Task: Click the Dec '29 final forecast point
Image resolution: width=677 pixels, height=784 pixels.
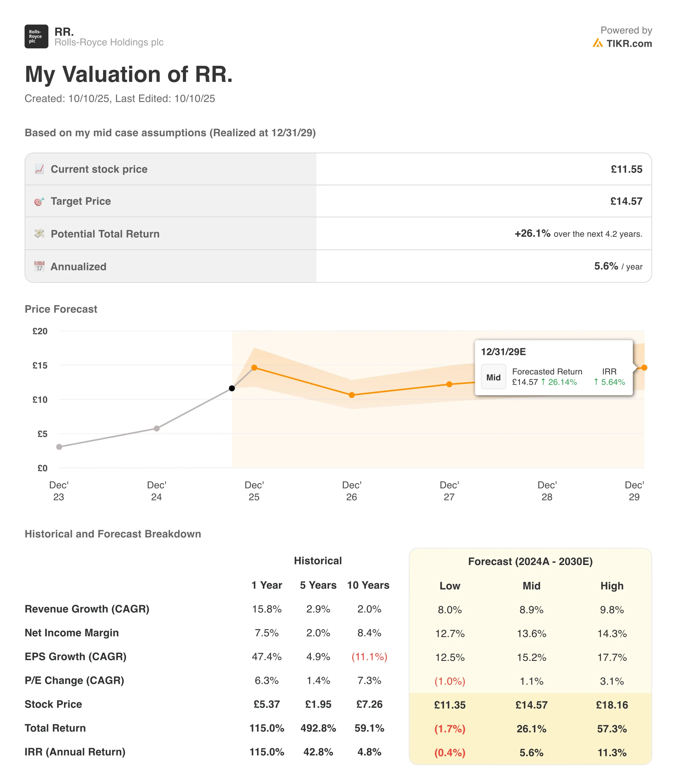Action: [x=645, y=368]
